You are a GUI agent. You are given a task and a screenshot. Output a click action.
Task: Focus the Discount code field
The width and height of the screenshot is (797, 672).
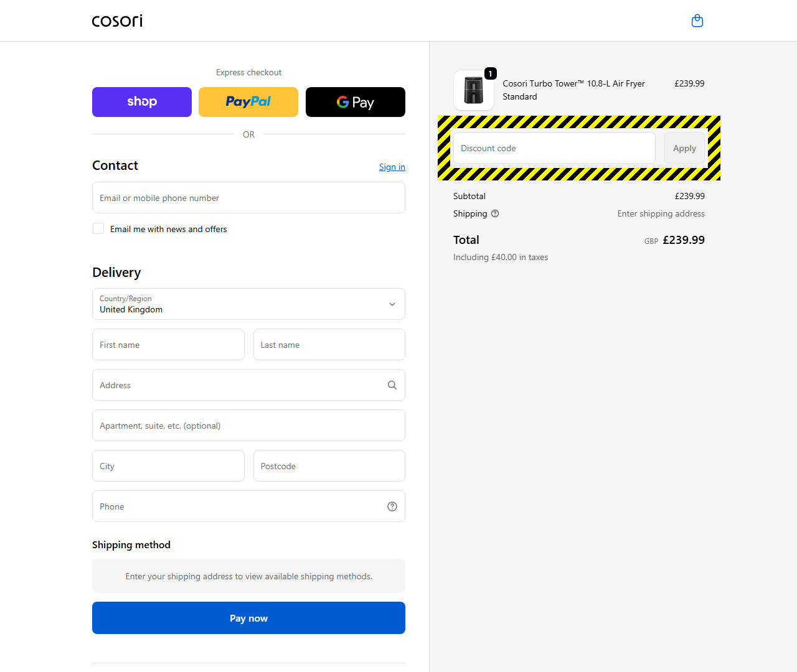554,147
